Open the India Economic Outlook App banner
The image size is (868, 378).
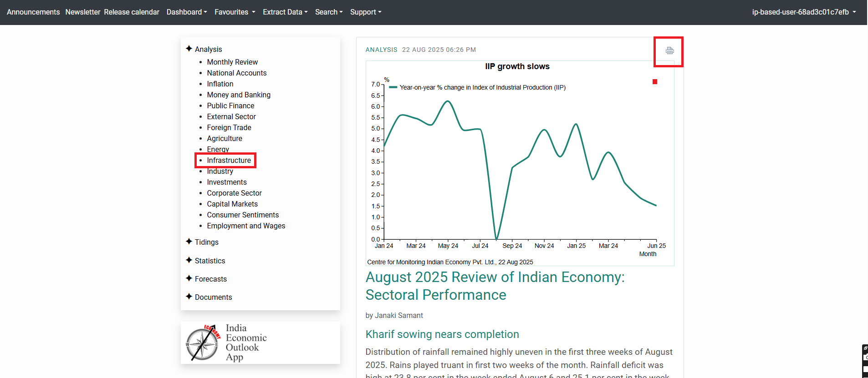coord(260,343)
